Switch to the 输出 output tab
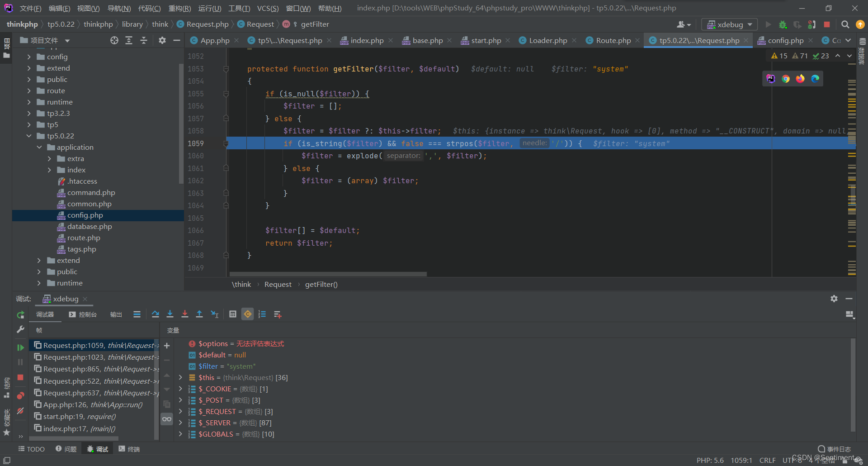Image resolution: width=868 pixels, height=466 pixels. click(x=116, y=314)
